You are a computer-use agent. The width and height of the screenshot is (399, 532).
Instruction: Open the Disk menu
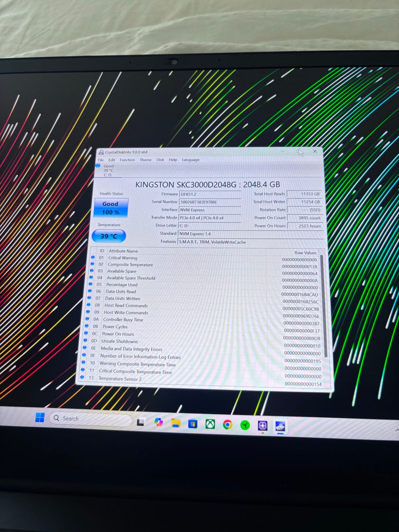(x=160, y=160)
